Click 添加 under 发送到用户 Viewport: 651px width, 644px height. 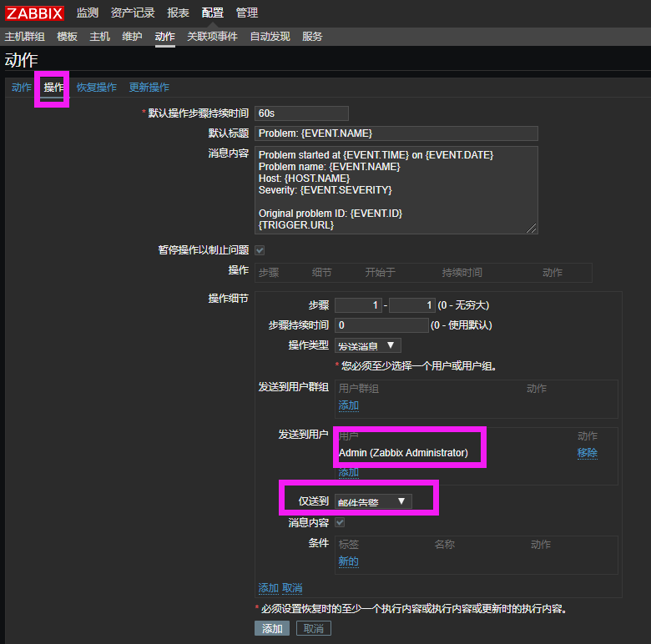(348, 472)
